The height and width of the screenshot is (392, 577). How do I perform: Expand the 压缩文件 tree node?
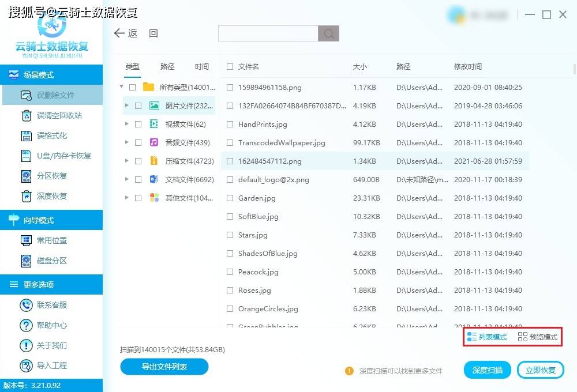pyautogui.click(x=126, y=161)
